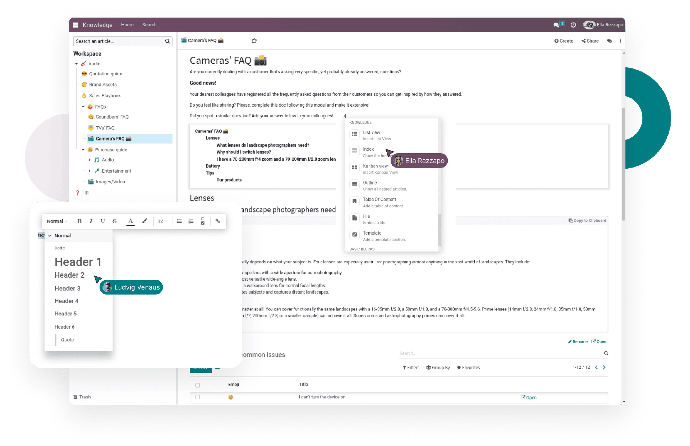Collapse the Product guide tree node

pos(83,150)
